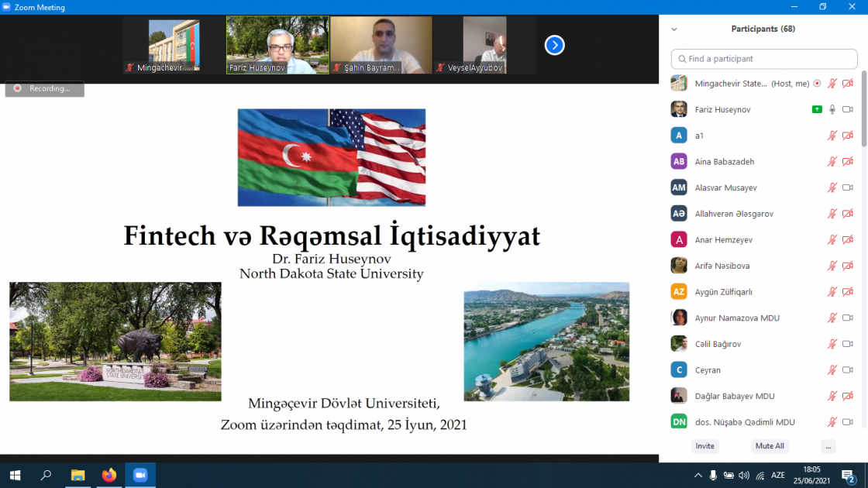Select participant Aina Babazadeh in list

click(763, 162)
